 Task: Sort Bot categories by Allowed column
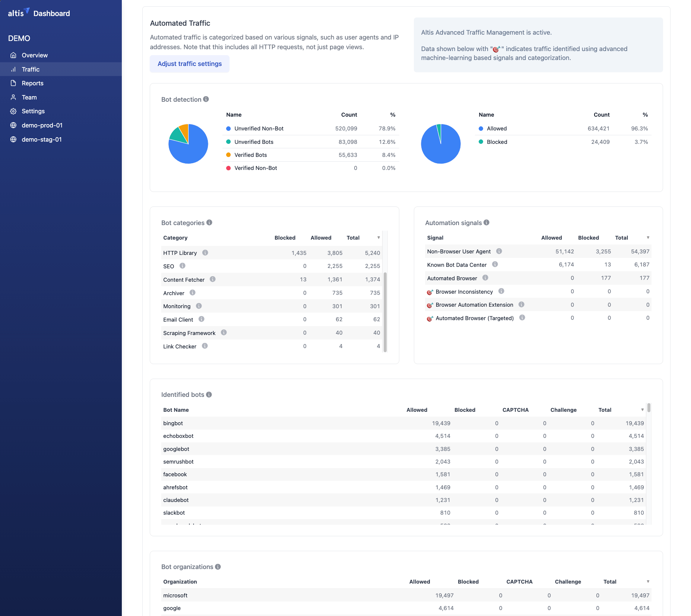[321, 238]
